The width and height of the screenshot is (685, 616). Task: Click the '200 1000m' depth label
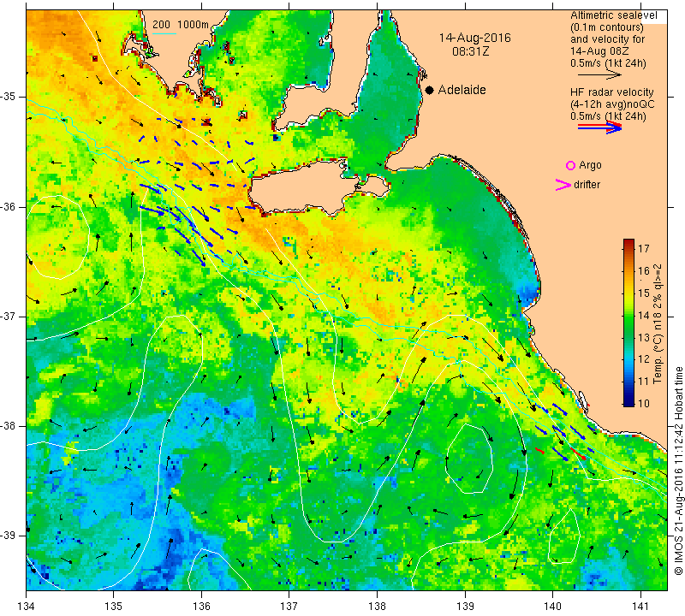[181, 25]
